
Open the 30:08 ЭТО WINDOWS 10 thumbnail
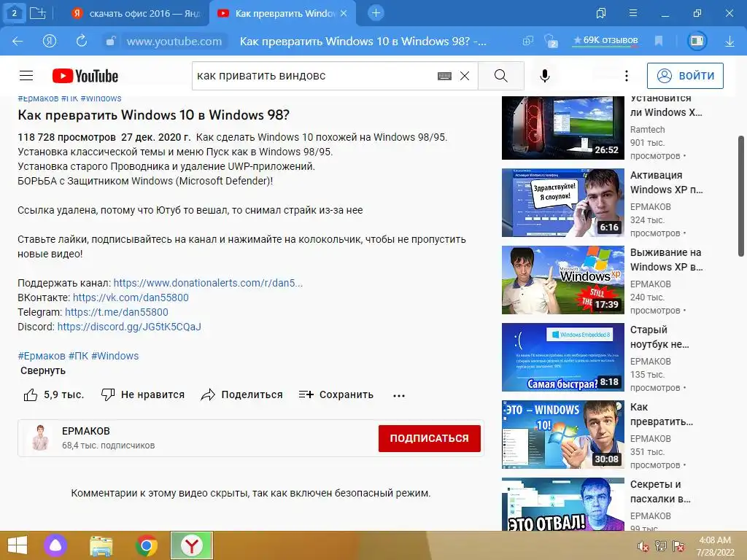562,435
